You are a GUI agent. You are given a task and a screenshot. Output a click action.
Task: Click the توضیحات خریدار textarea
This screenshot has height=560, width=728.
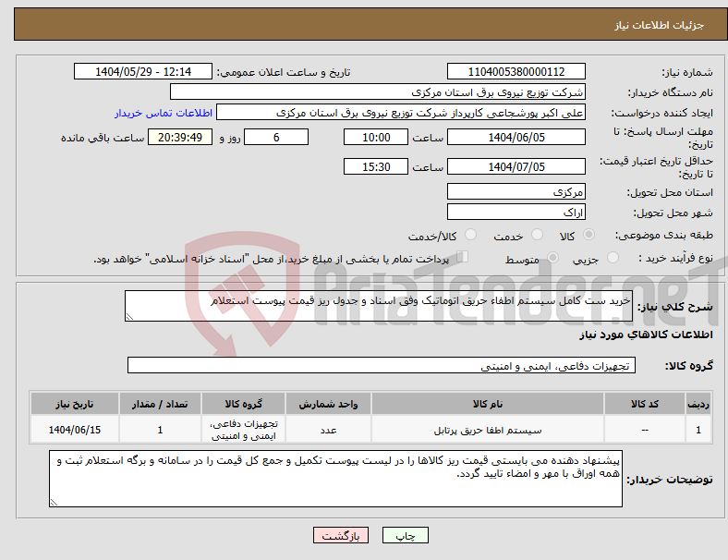[335, 479]
